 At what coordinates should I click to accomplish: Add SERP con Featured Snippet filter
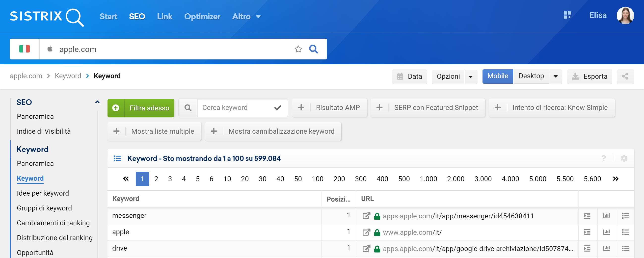(428, 108)
